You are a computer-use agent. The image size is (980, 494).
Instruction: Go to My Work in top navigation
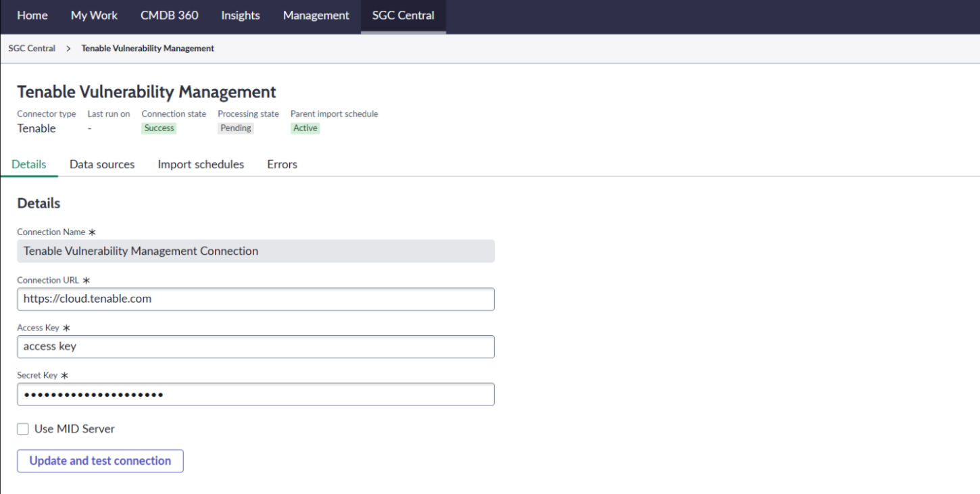coord(94,15)
